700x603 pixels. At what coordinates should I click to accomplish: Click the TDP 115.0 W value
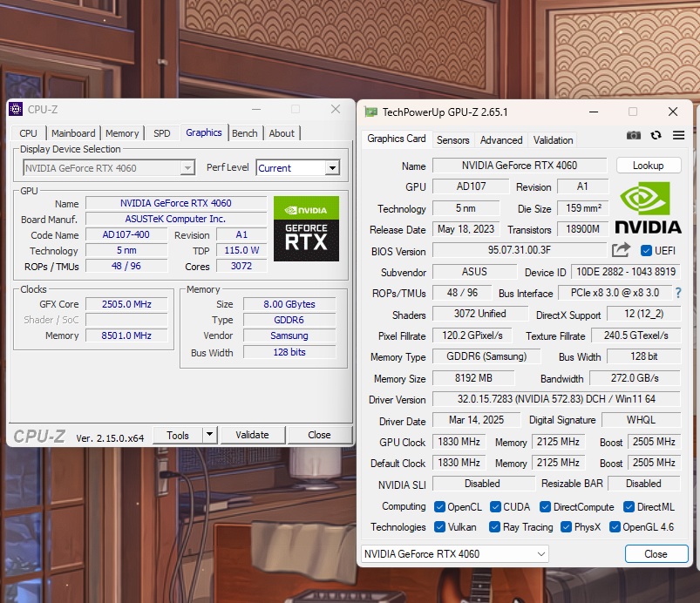coord(241,250)
